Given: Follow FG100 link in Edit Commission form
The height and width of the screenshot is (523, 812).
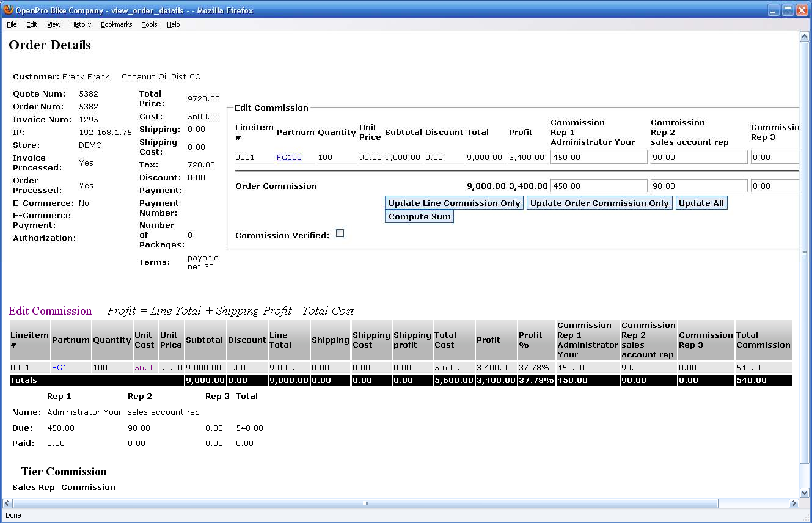Looking at the screenshot, I should [x=289, y=157].
